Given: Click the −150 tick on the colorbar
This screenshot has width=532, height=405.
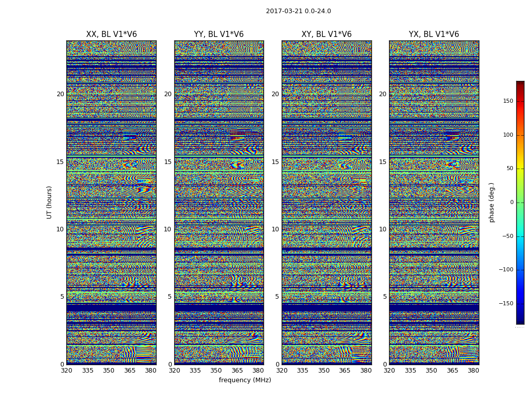Looking at the screenshot, I should pyautogui.click(x=506, y=303).
